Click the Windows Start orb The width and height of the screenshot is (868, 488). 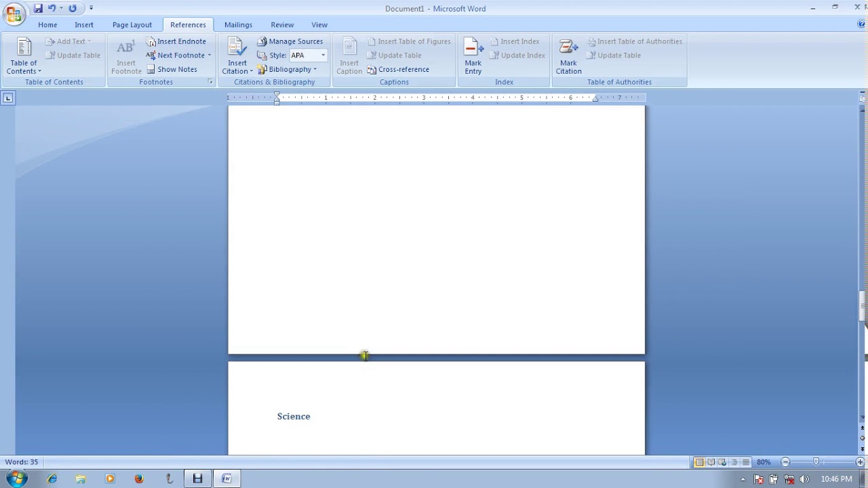pyautogui.click(x=16, y=479)
